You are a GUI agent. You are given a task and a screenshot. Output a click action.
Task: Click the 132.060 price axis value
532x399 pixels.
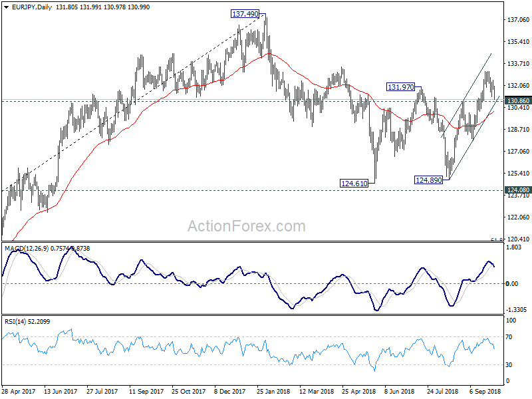[518, 86]
